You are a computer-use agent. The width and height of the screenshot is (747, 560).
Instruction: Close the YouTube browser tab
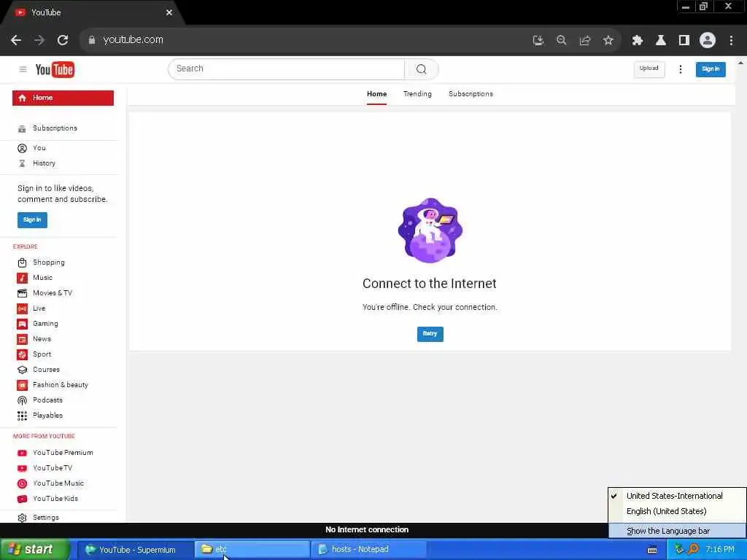(x=169, y=13)
